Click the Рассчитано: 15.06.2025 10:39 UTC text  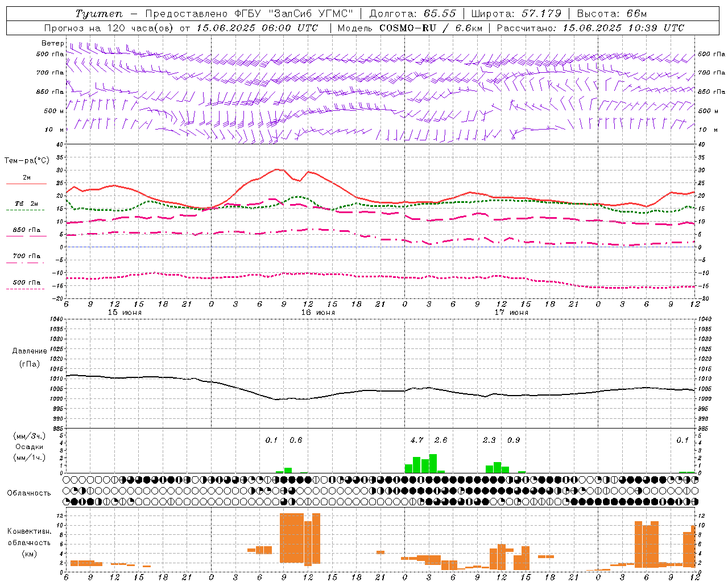coord(590,28)
